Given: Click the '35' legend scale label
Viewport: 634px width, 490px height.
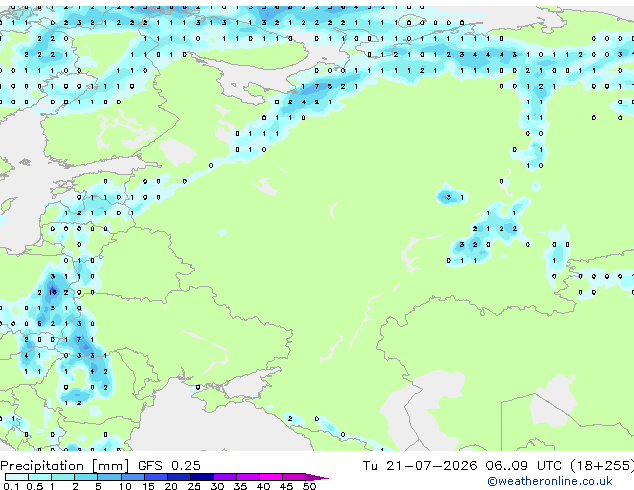Looking at the screenshot, I should coord(240,486).
